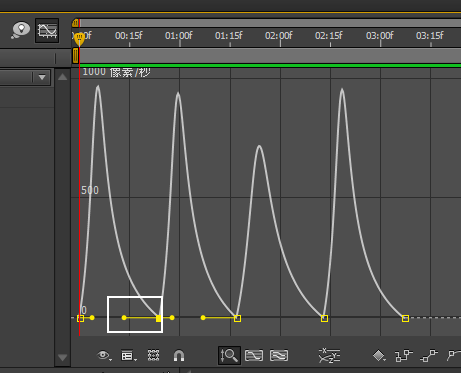Click the scroll up arrow
This screenshot has width=461, height=373.
click(62, 77)
